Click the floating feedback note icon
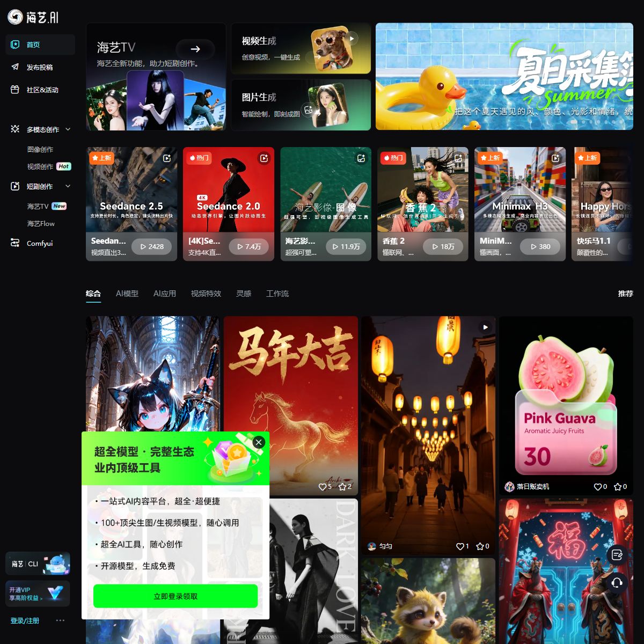This screenshot has height=644, width=644. click(617, 555)
